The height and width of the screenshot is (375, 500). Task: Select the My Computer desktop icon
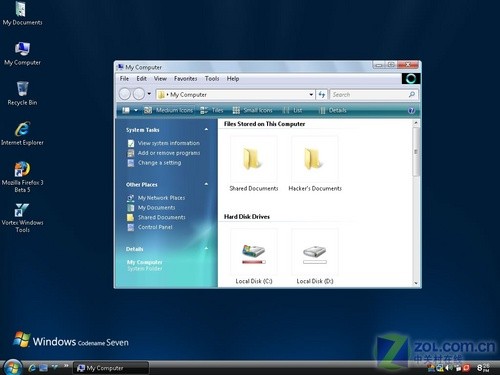click(22, 53)
